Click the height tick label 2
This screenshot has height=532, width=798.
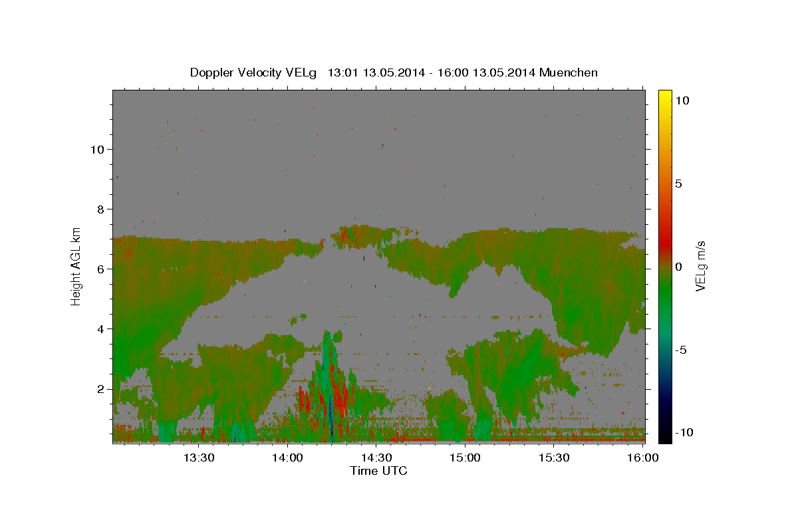pyautogui.click(x=102, y=389)
